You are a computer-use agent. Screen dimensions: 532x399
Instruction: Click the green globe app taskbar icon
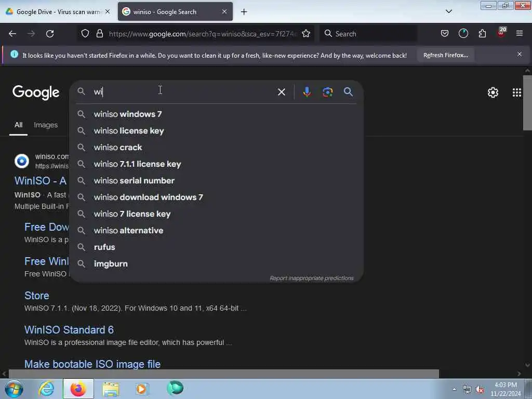175,388
